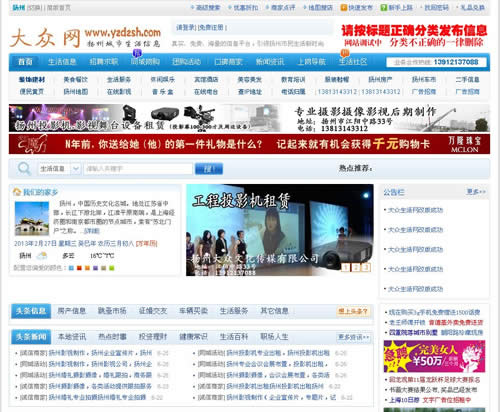Image resolution: width=500 pixels, height=412 pixels.
Task: Click the orange quick-publish icon in top bar
Action: (x=343, y=7)
